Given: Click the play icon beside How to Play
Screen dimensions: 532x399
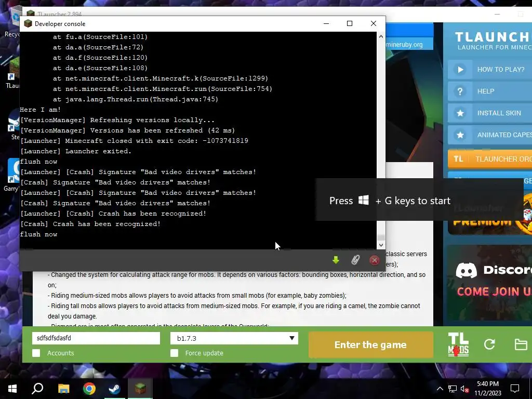Looking at the screenshot, I should [460, 70].
